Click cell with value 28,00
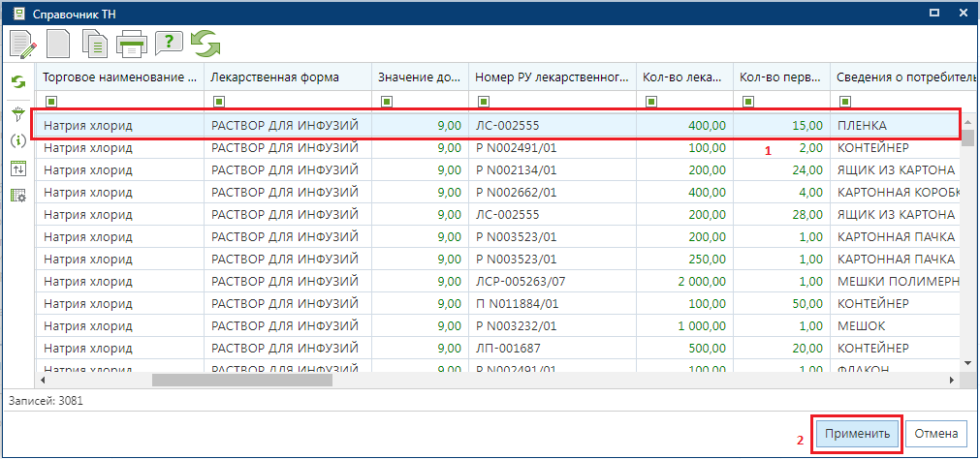Image resolution: width=980 pixels, height=459 pixels. point(781,215)
